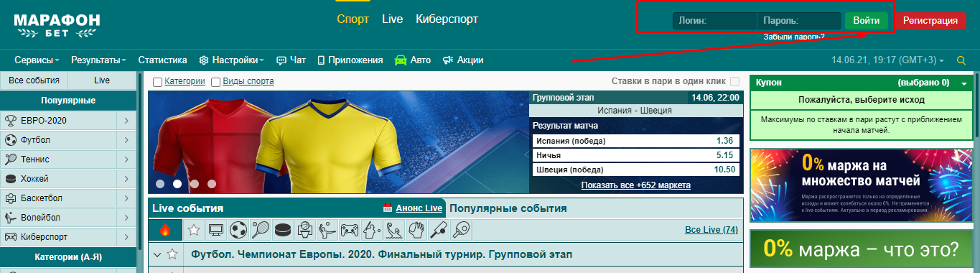Click the star favorites filter in Live events
The image size is (980, 273).
tap(194, 230)
